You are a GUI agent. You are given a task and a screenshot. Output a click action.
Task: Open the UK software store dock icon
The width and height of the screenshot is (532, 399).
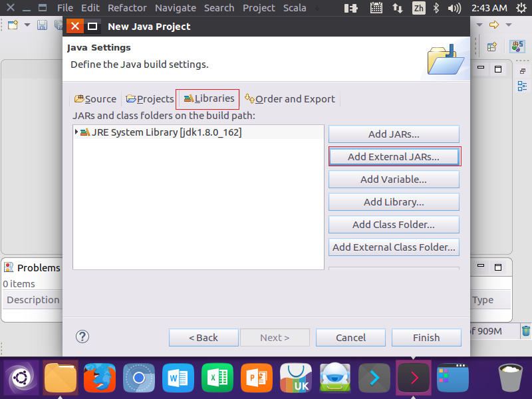point(296,378)
